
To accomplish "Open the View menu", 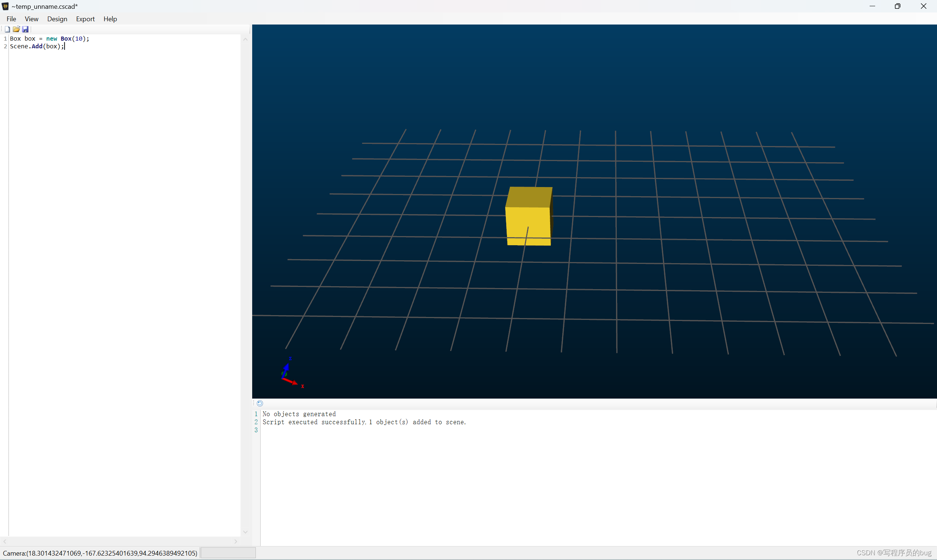I will tap(31, 19).
